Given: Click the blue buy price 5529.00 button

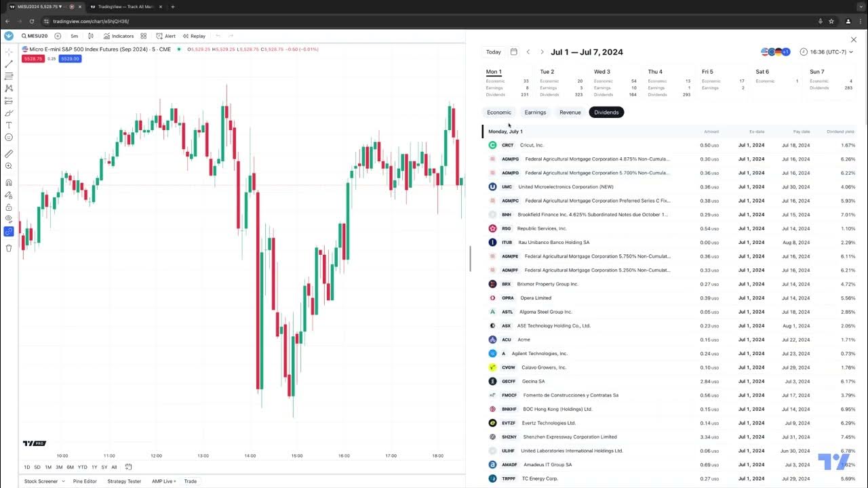Looking at the screenshot, I should [71, 59].
